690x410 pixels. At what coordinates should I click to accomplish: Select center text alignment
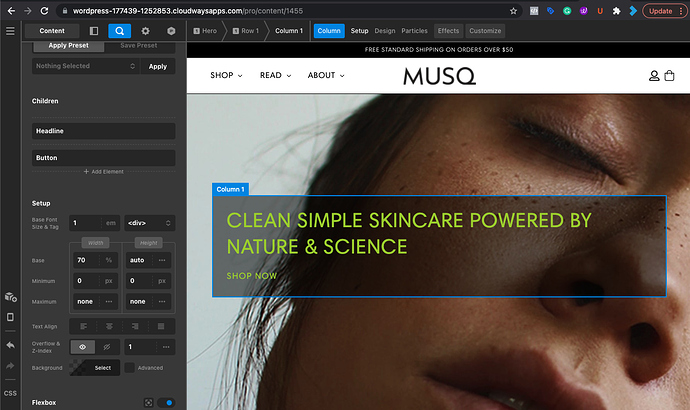click(x=109, y=325)
